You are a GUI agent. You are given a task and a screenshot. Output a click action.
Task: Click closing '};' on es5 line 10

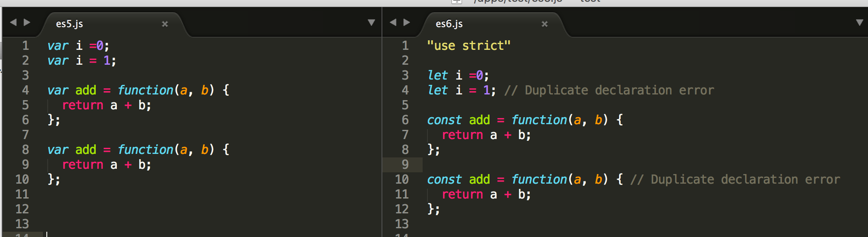click(x=54, y=179)
